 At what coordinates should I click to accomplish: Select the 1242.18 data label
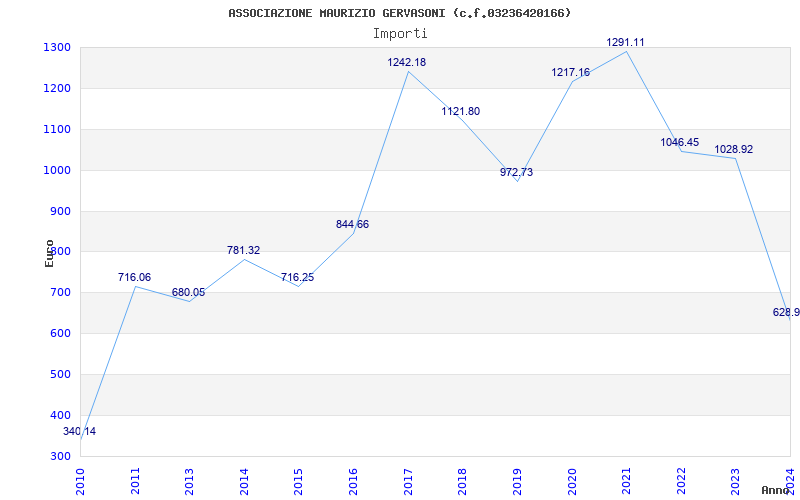407,63
